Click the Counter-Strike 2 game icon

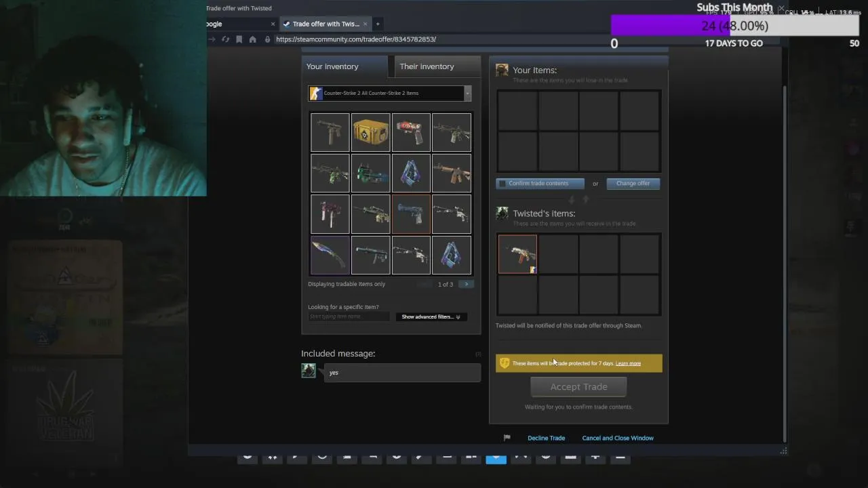tap(315, 94)
